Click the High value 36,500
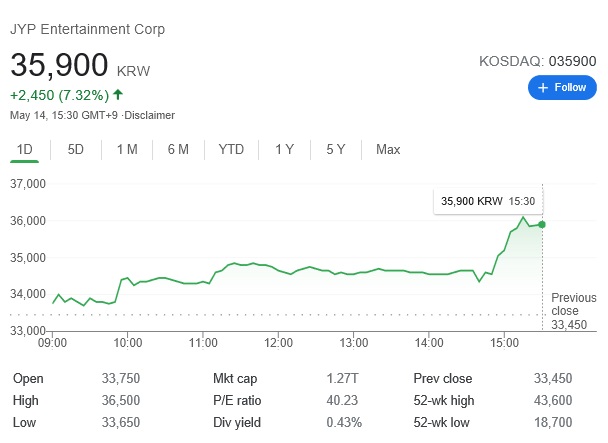608x443 pixels. (121, 400)
